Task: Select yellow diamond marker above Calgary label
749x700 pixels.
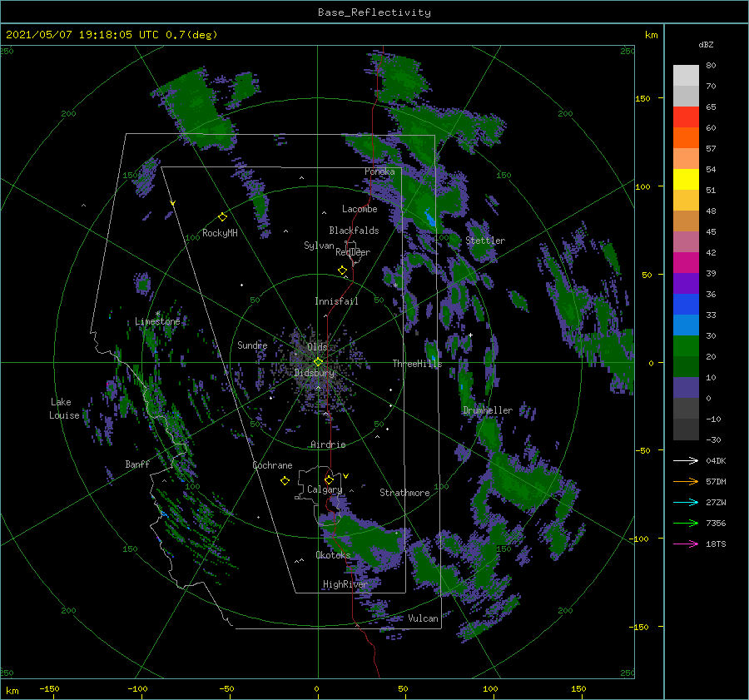Action: tap(329, 479)
